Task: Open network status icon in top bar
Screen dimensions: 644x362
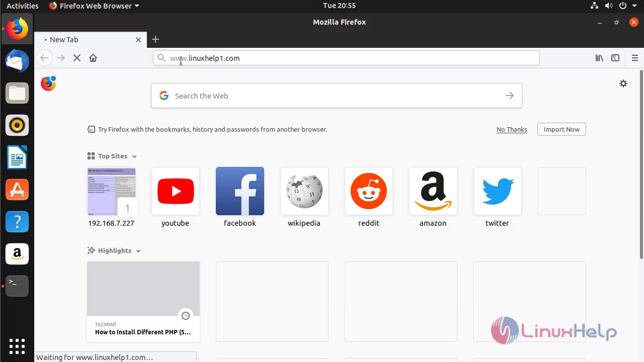Action: 594,6
